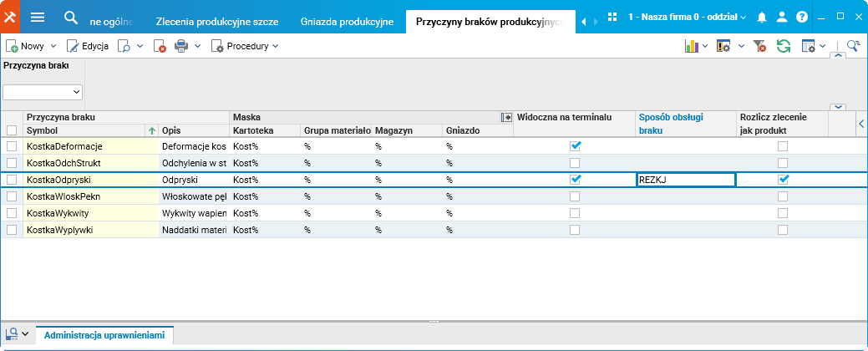The height and width of the screenshot is (351, 868).
Task: Open the bar chart reports icon
Action: (692, 47)
